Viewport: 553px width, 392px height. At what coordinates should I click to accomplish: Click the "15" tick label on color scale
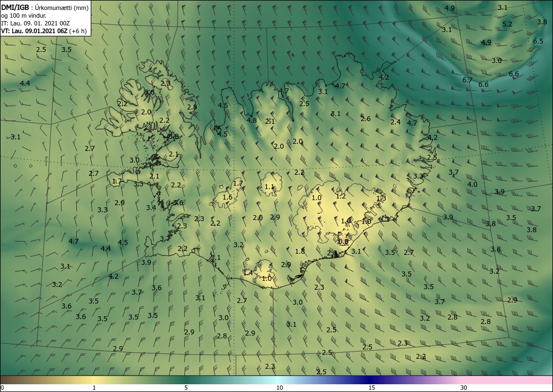372,388
